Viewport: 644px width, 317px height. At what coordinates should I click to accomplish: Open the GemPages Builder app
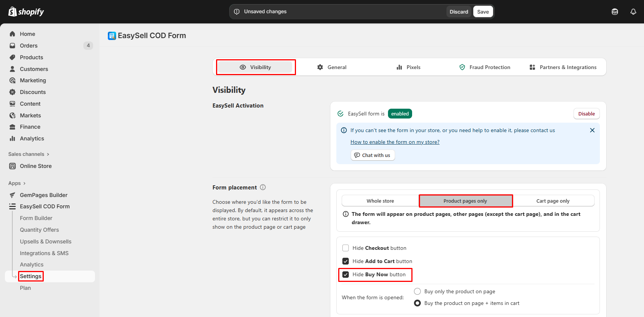click(43, 195)
